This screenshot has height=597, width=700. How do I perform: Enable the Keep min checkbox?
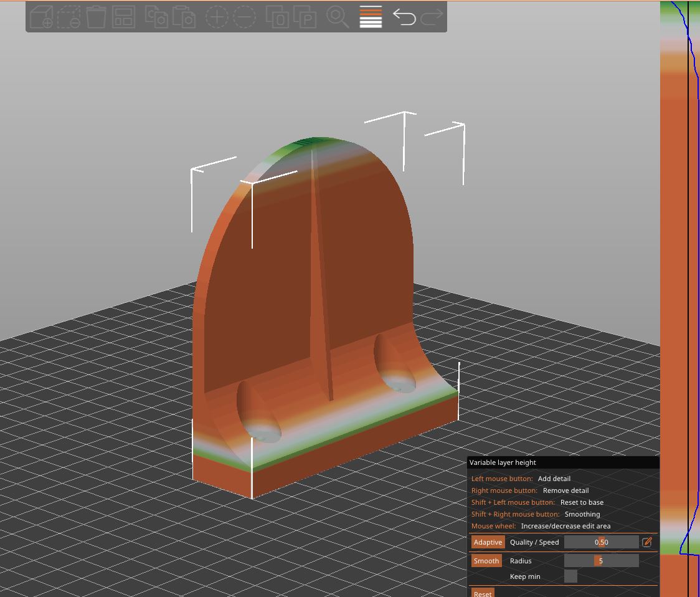tap(570, 576)
